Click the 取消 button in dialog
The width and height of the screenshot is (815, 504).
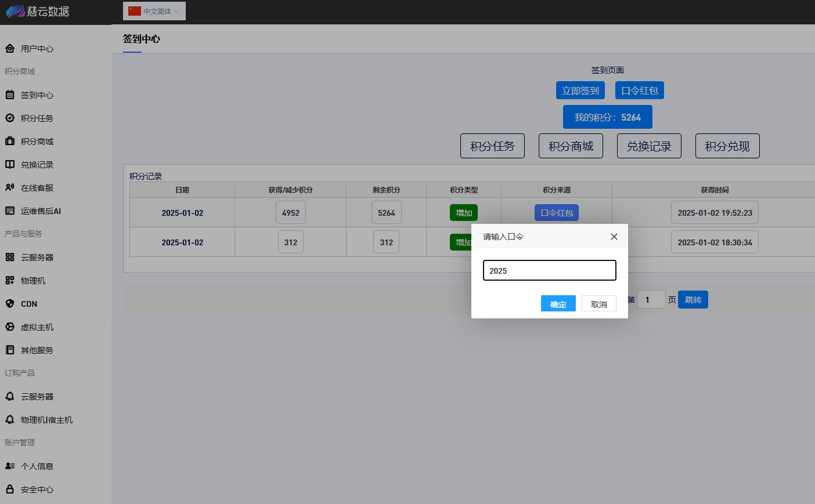[x=599, y=304]
